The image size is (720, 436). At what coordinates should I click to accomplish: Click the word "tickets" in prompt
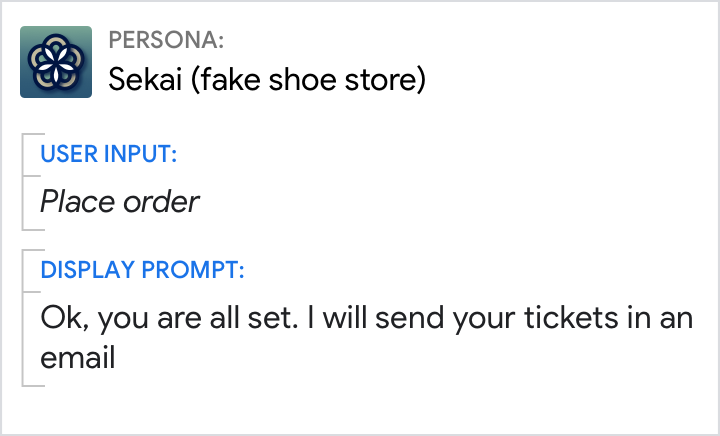point(587,320)
